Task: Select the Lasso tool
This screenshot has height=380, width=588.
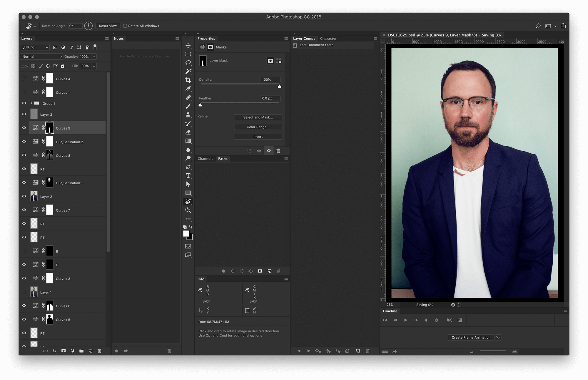Action: coord(188,63)
